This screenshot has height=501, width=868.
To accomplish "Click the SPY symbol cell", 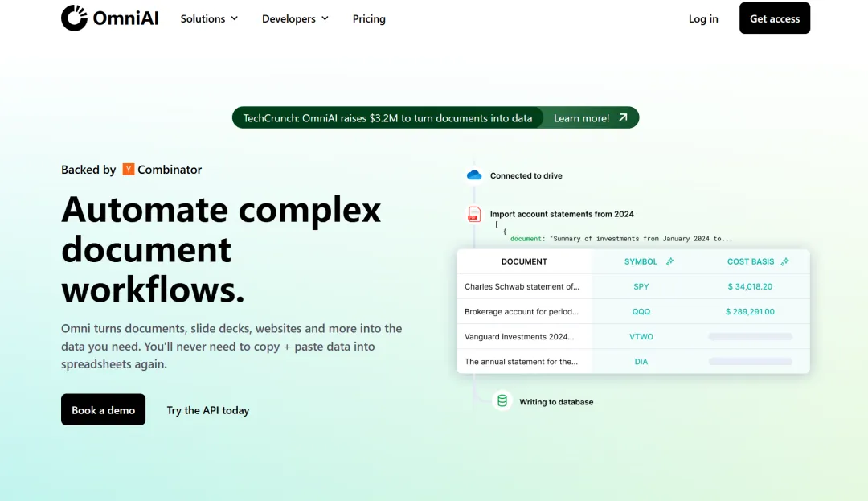I will 641,286.
